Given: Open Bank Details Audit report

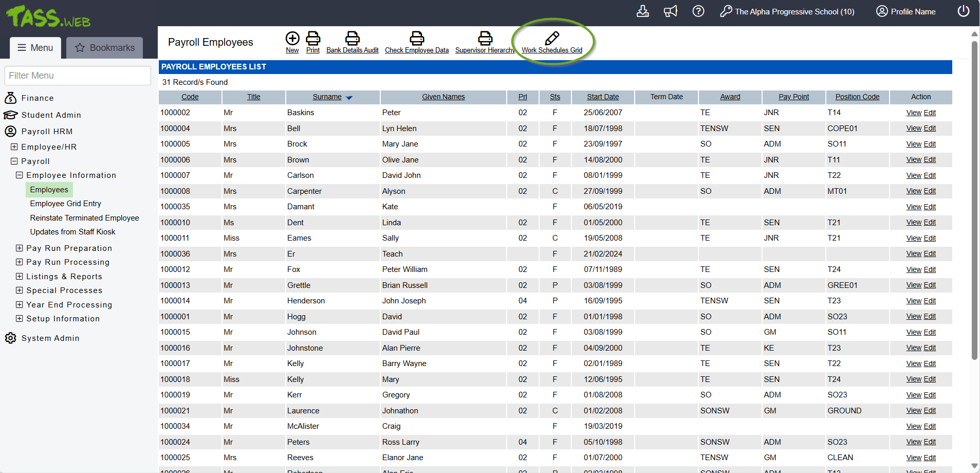Looking at the screenshot, I should pyautogui.click(x=352, y=39).
